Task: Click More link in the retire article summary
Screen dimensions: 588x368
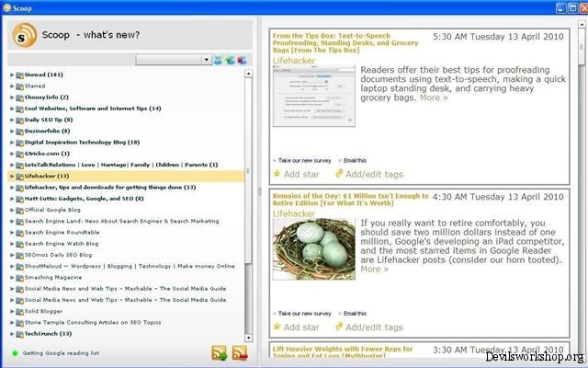Action: pyautogui.click(x=375, y=269)
